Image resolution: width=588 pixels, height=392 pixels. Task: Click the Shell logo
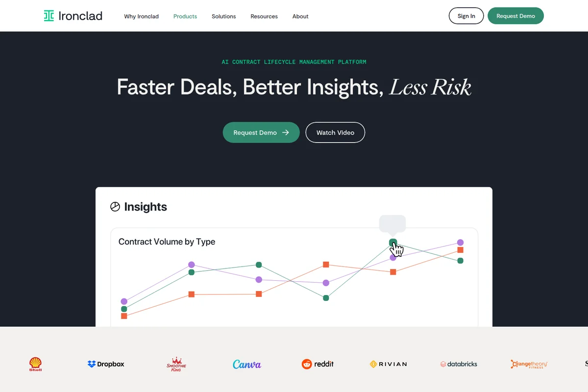point(35,364)
